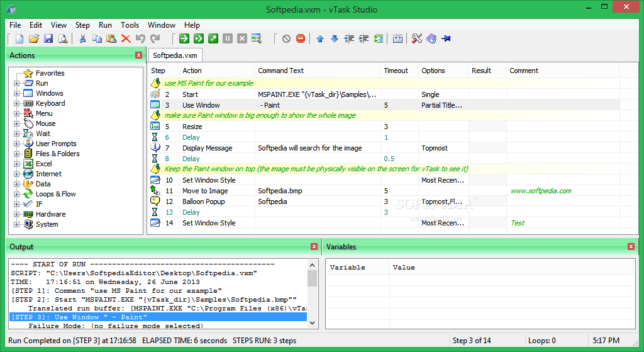Screen dimensions: 644x352
Task: Click the left one of the two indent icons
Action: [x=349, y=38]
